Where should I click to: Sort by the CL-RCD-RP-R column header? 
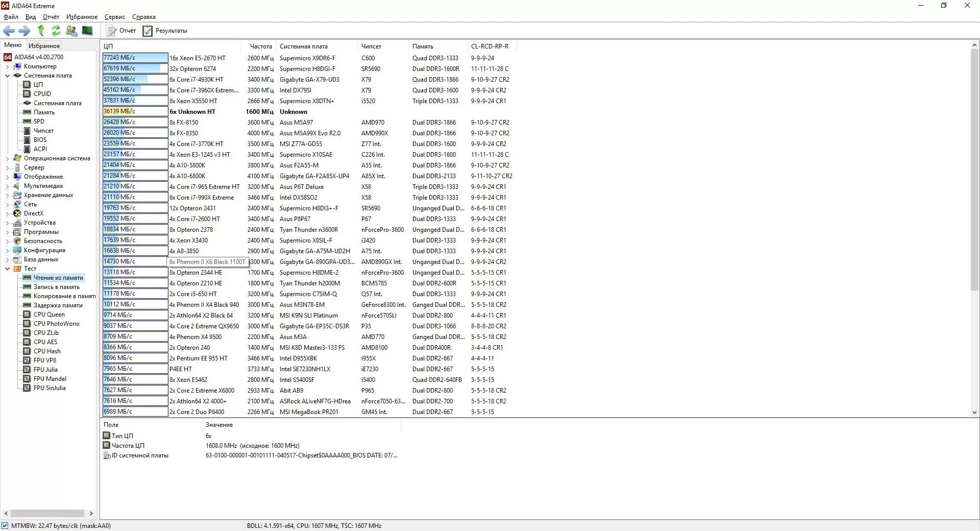492,46
